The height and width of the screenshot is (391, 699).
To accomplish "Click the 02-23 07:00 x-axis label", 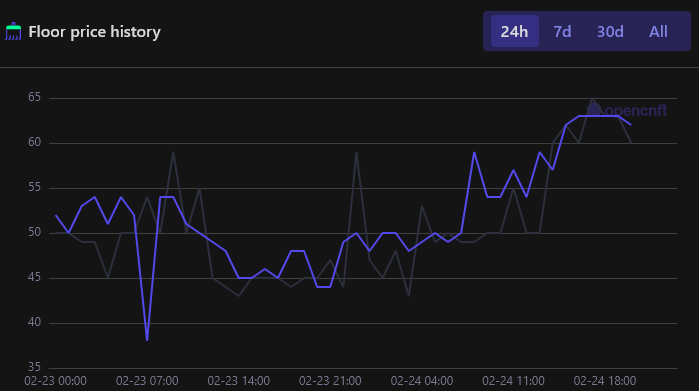I will pyautogui.click(x=147, y=381).
